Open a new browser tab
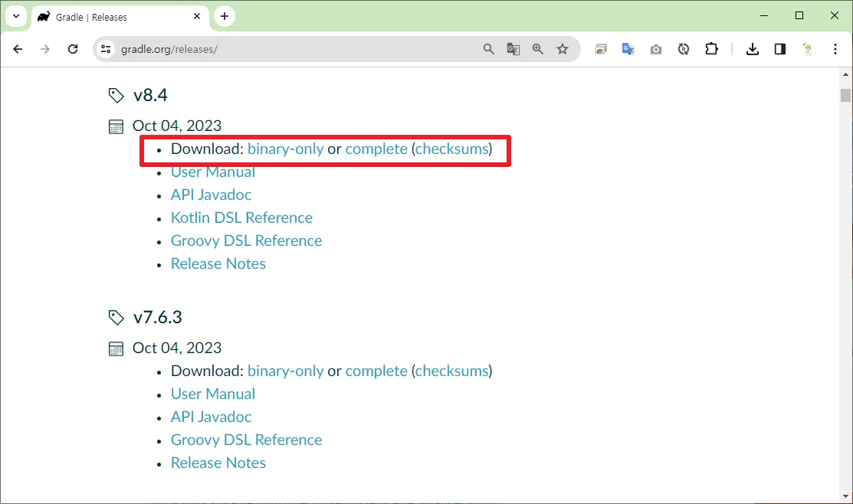853x504 pixels. 224,16
